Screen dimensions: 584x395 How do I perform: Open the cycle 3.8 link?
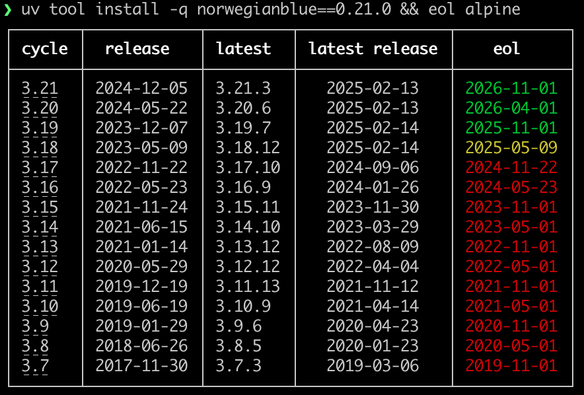tap(35, 346)
